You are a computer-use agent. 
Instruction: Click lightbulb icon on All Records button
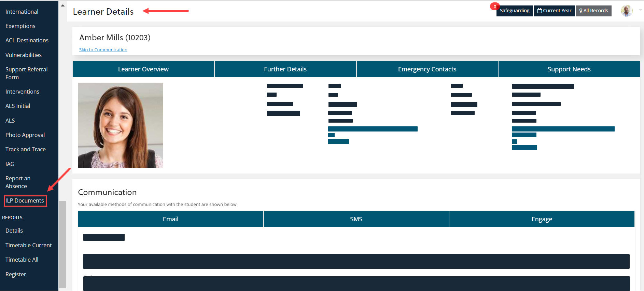point(581,11)
